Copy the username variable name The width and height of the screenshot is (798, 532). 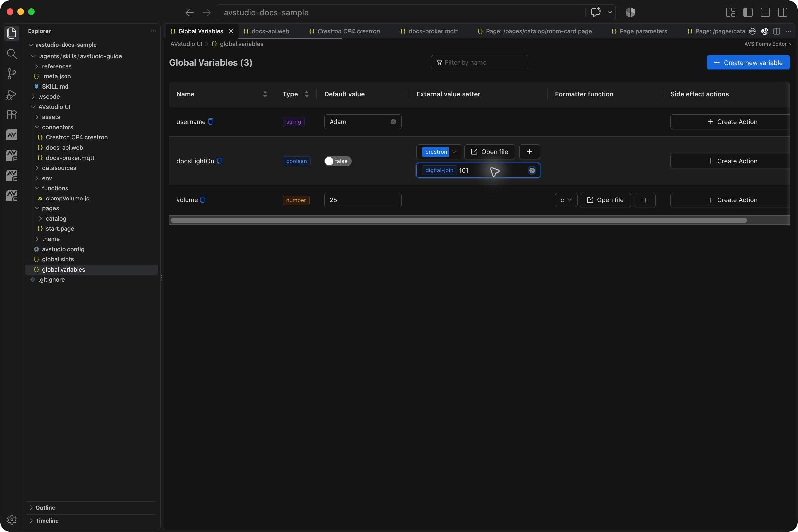pyautogui.click(x=211, y=121)
